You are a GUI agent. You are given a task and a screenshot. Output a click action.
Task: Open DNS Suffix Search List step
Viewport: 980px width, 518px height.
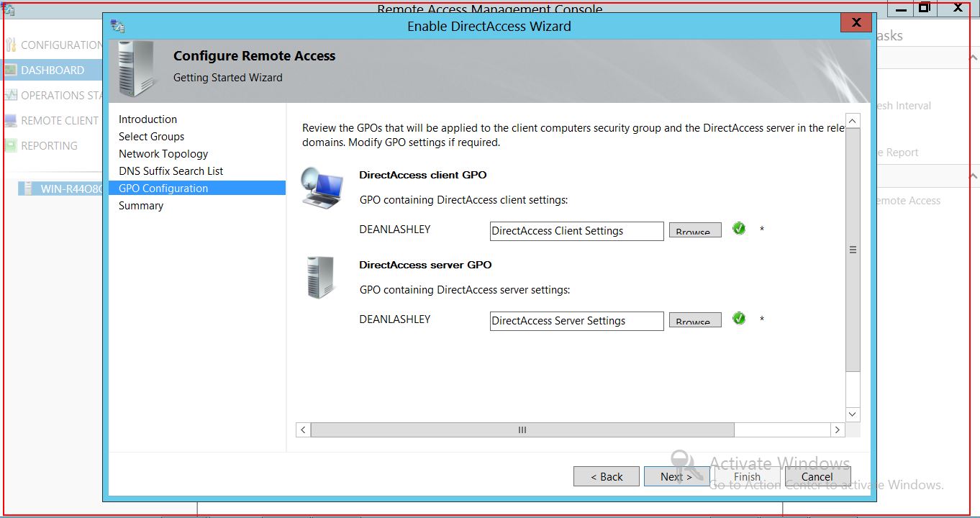171,171
